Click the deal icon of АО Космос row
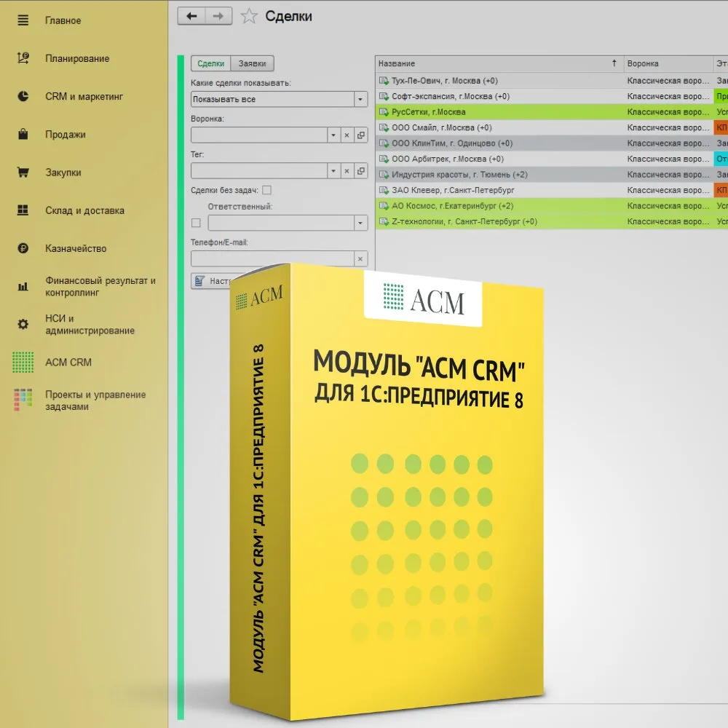 pos(384,206)
